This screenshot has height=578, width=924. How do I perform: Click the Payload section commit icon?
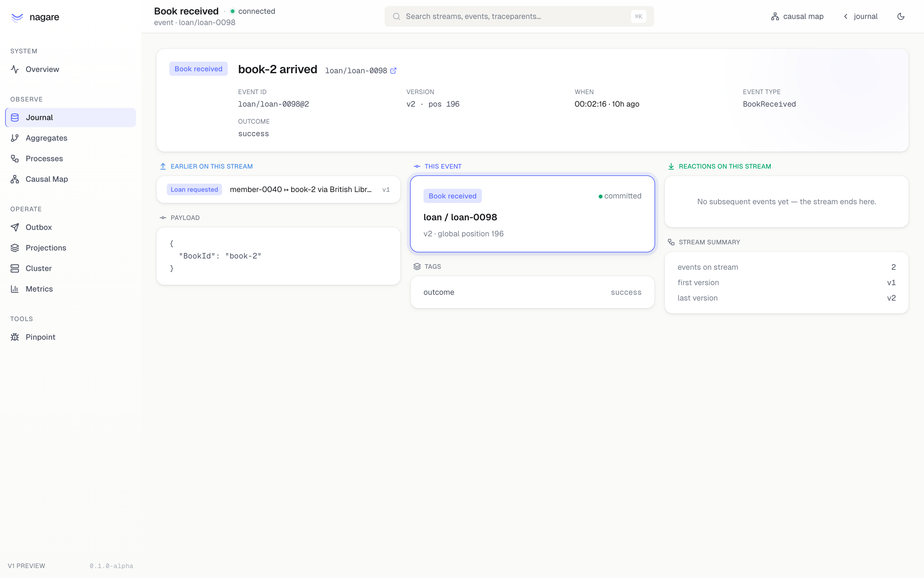click(x=163, y=218)
